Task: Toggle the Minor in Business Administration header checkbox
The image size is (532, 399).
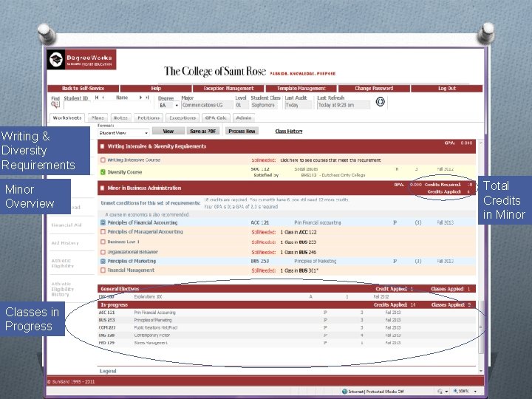Action: [102, 188]
